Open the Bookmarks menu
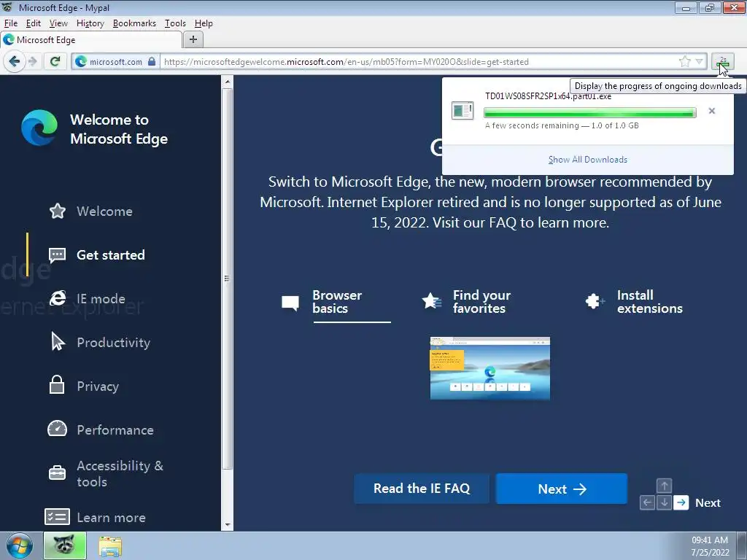Viewport: 747px width, 560px height. [x=134, y=23]
